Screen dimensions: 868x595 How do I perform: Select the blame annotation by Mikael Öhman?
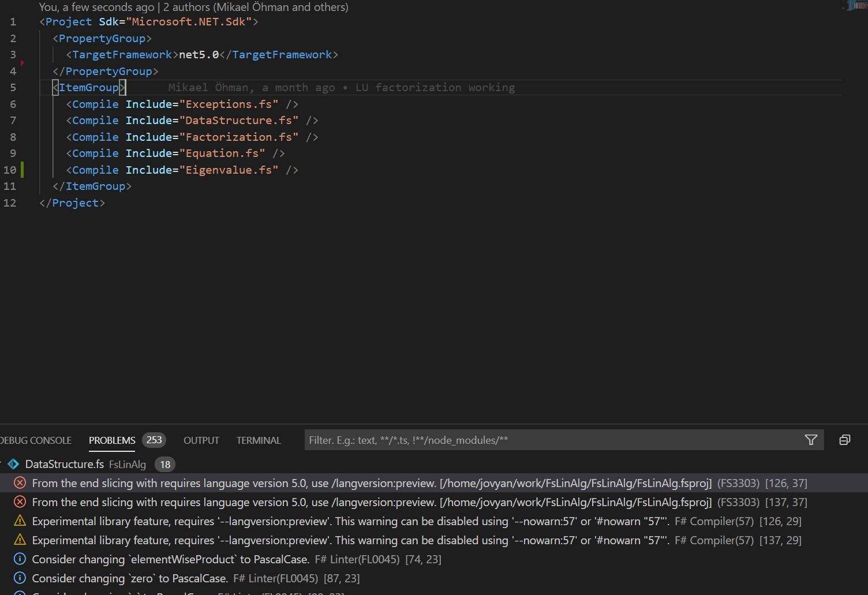(341, 87)
